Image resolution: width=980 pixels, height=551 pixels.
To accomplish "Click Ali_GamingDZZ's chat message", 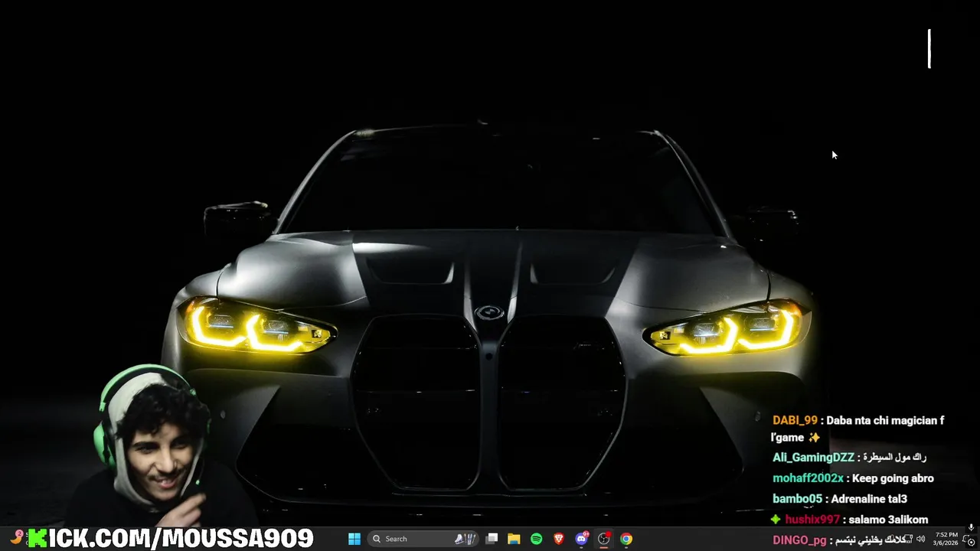I will pos(850,458).
